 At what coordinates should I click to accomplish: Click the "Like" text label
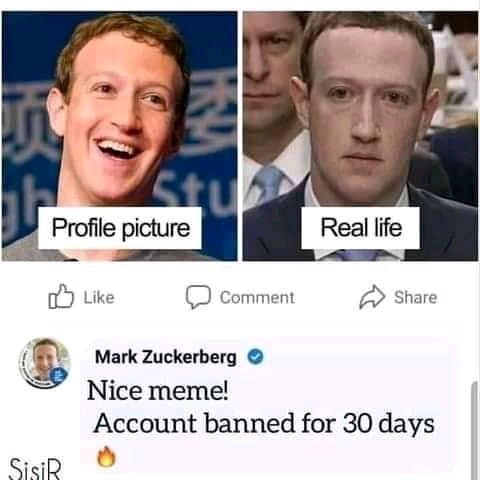point(99,297)
